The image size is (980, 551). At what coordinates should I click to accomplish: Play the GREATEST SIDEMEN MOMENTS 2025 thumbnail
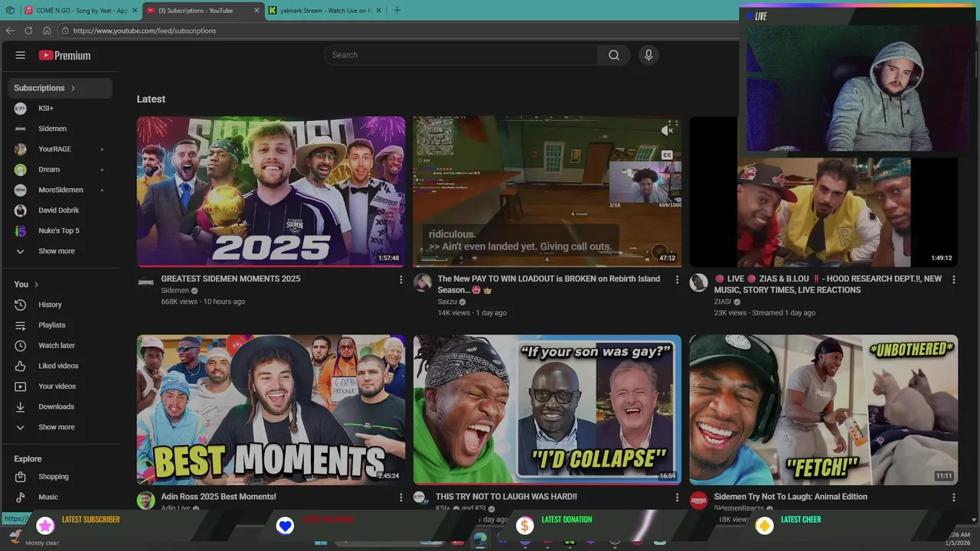271,191
